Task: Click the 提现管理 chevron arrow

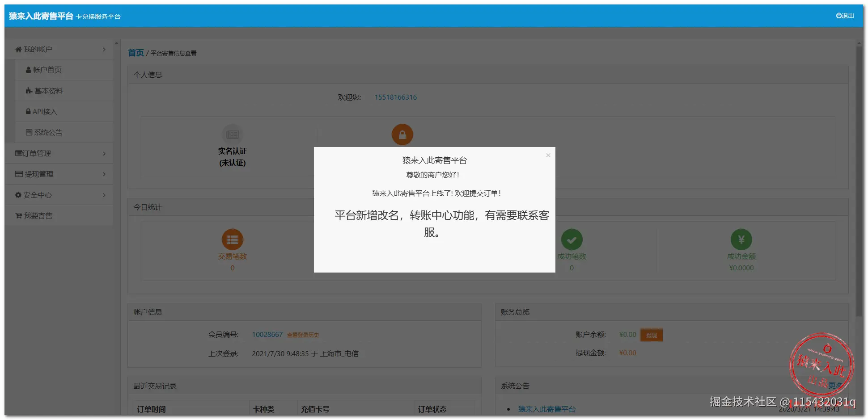Action: click(104, 174)
